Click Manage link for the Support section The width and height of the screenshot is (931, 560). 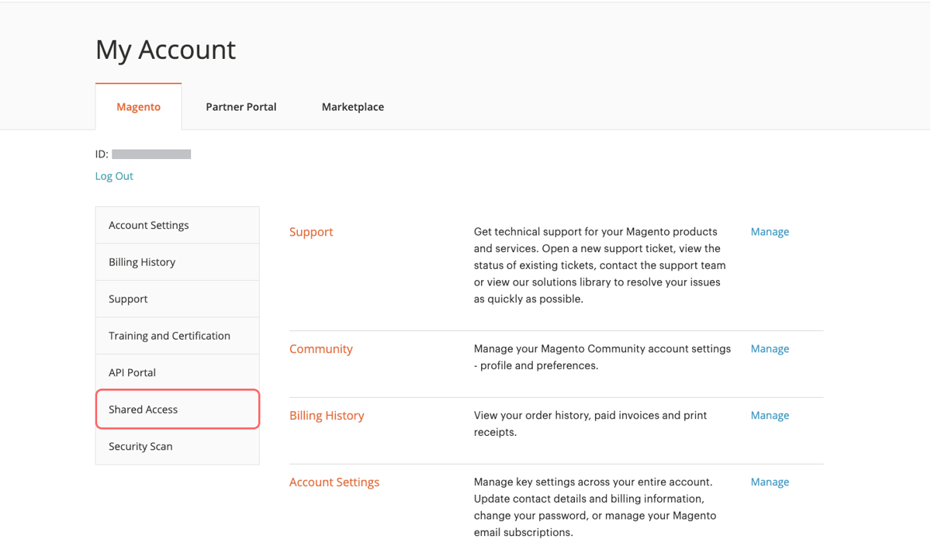[x=770, y=232]
